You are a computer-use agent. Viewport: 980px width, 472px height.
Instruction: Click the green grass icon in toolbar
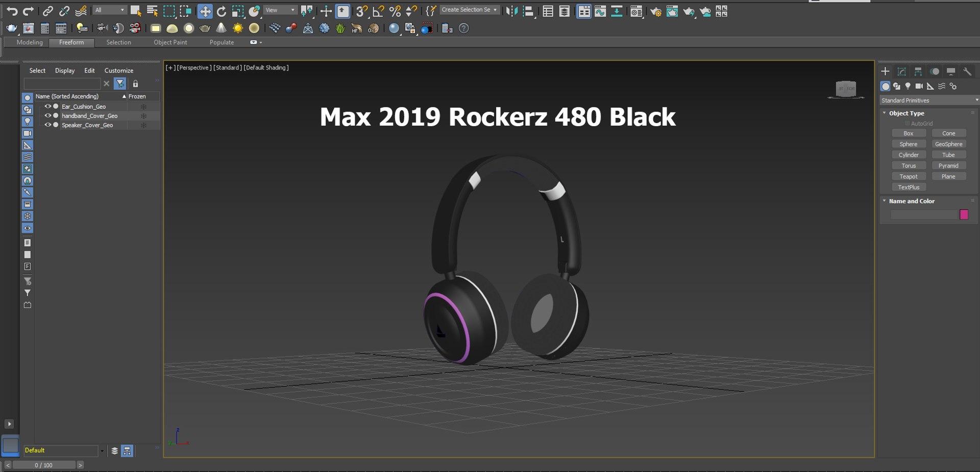(340, 28)
